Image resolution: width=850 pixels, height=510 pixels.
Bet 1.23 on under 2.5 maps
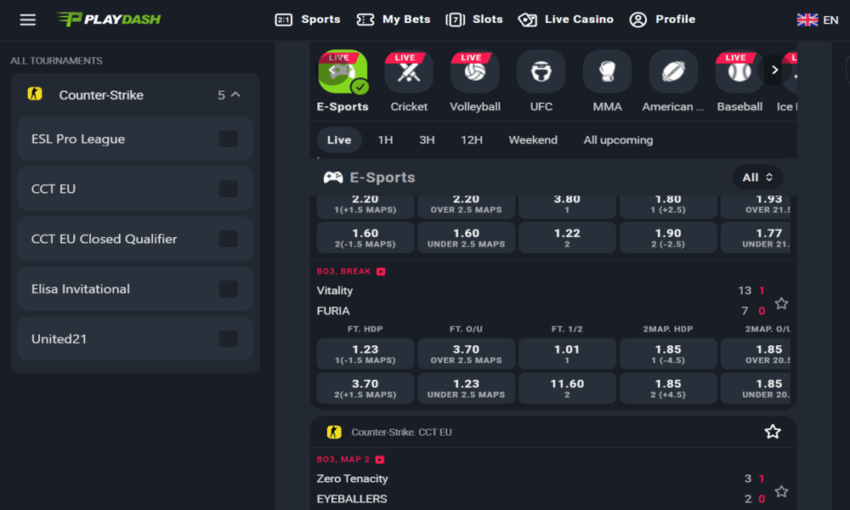coord(466,388)
